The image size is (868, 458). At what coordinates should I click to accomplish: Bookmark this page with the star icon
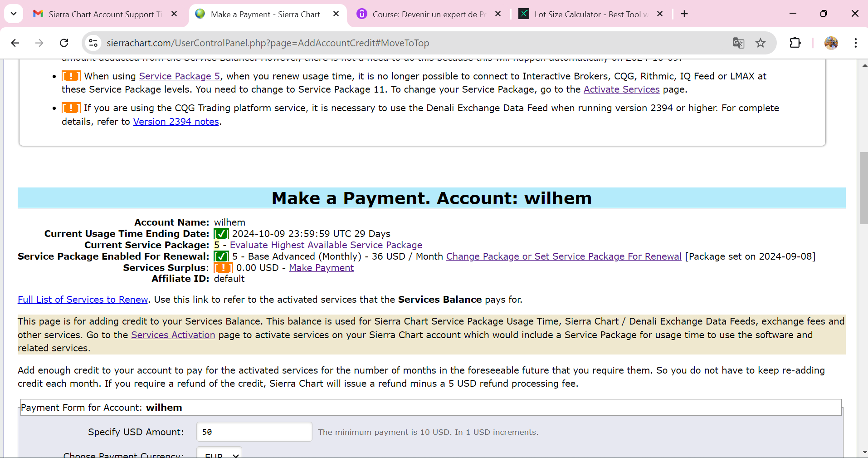pyautogui.click(x=761, y=43)
